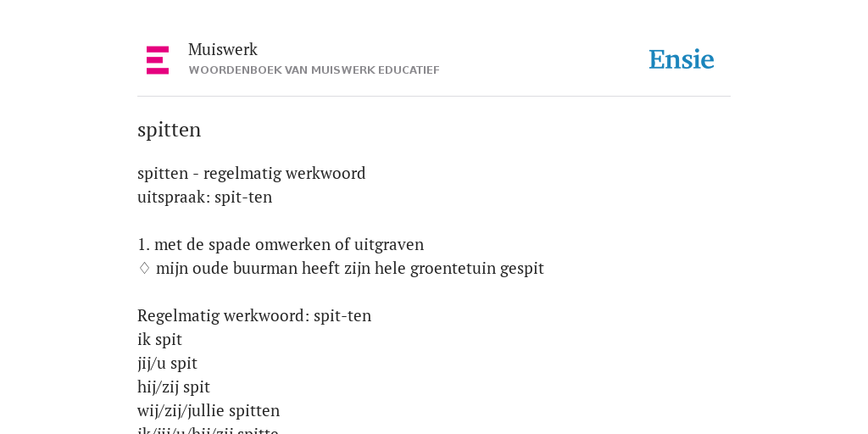Click example sentence about 'groentetuin gespit'
Screen dimensions: 868x434
[x=350, y=269]
